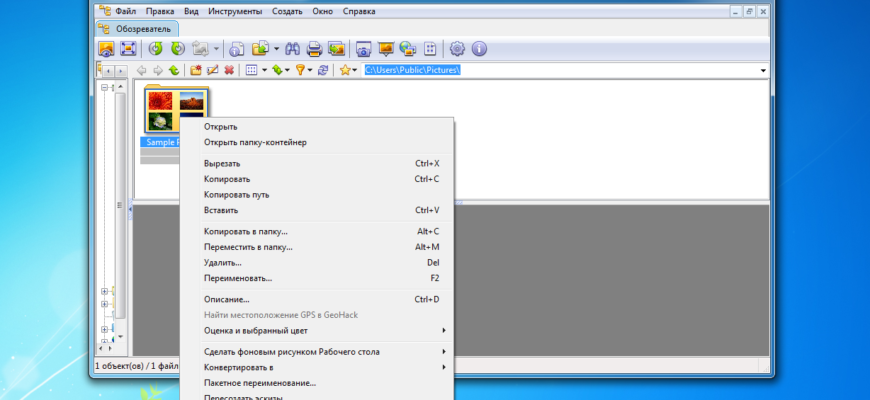Click the red X delete icon
This screenshot has height=400, width=870.
click(x=229, y=71)
